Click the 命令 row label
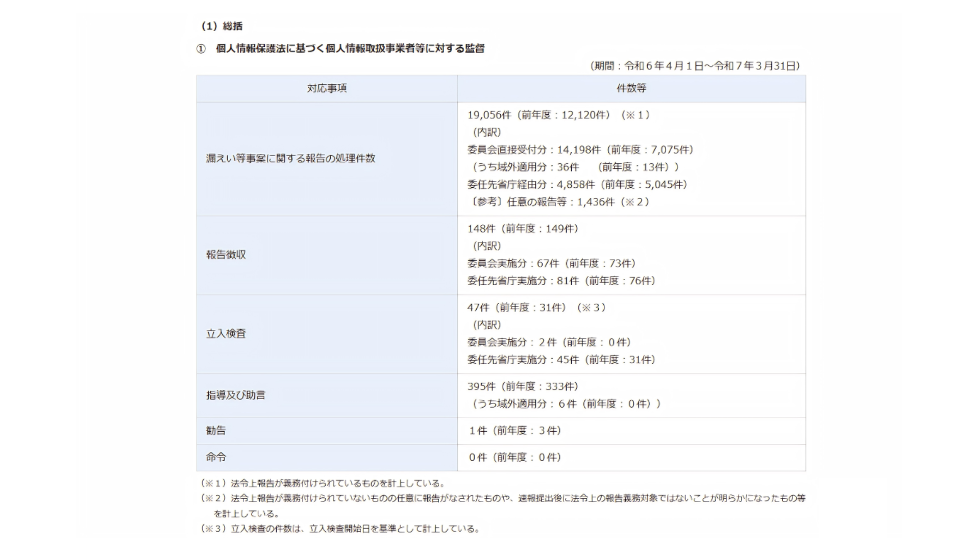 point(216,457)
